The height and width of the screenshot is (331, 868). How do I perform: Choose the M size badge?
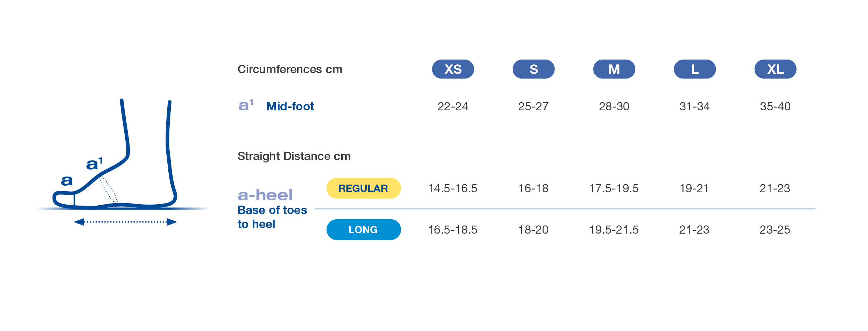click(614, 69)
